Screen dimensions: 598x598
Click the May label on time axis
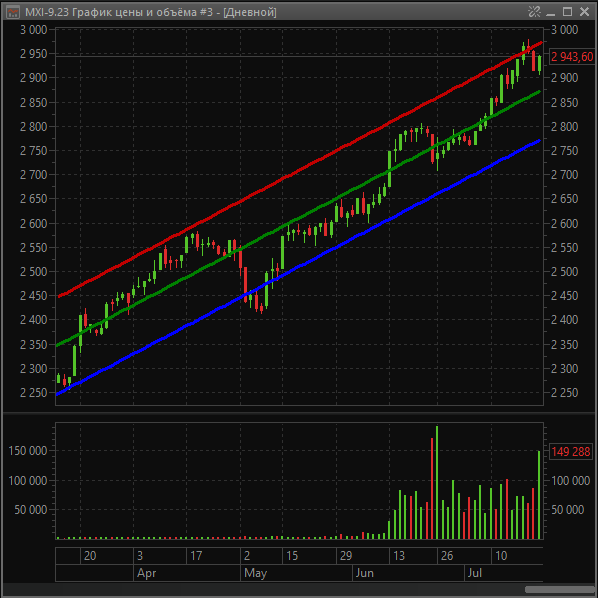pyautogui.click(x=256, y=573)
